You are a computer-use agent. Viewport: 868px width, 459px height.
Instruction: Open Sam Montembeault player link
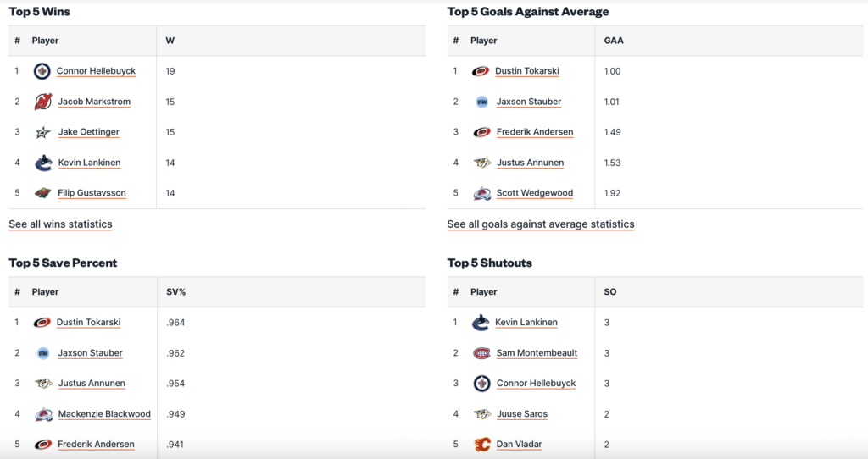(x=537, y=353)
